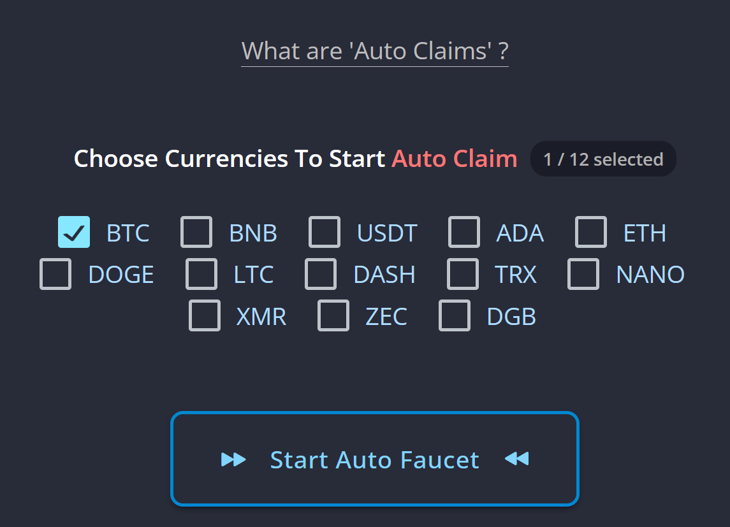This screenshot has height=527, width=730.
Task: Click the red "Auto Claim" heading text
Action: coord(454,159)
